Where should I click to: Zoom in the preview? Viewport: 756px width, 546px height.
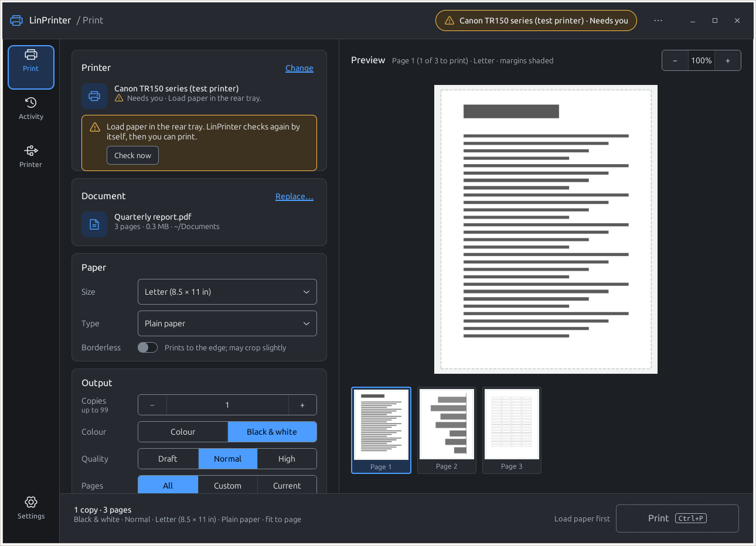(x=728, y=60)
